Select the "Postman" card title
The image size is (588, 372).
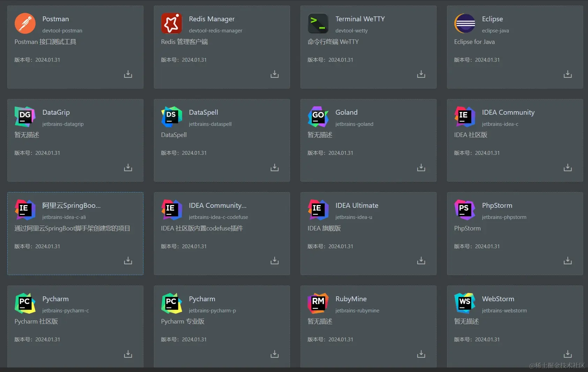[55, 19]
